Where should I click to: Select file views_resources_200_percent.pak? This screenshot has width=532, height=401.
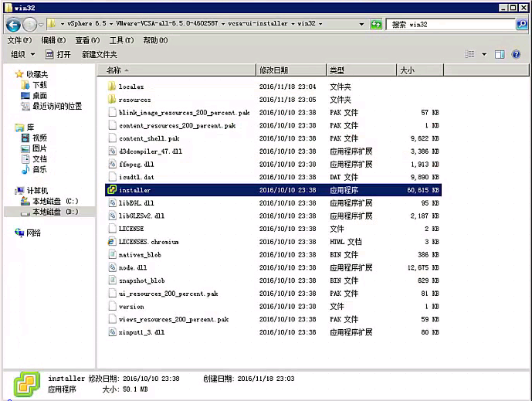click(x=174, y=319)
